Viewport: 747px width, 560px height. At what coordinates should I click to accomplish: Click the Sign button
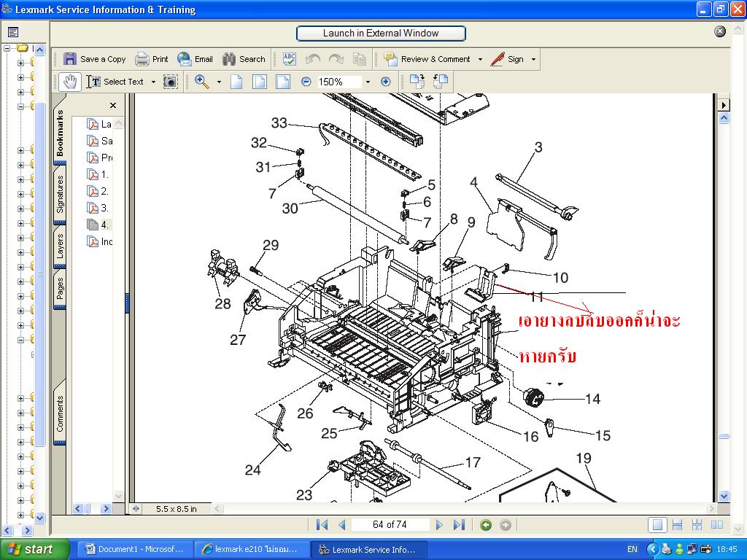[508, 59]
